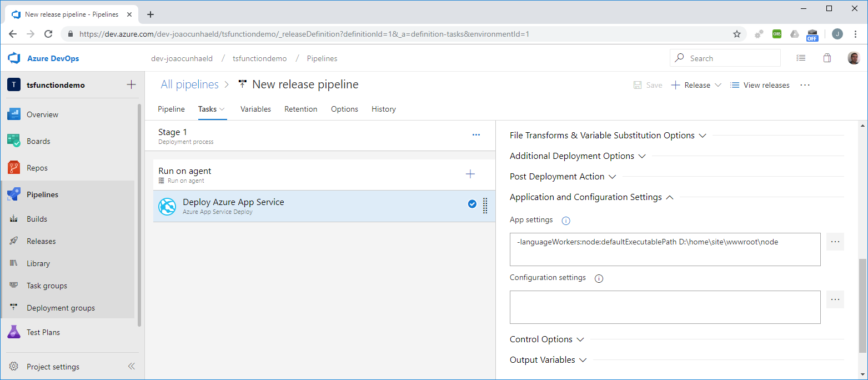
Task: Open the Builds icon in sidebar
Action: (14, 219)
